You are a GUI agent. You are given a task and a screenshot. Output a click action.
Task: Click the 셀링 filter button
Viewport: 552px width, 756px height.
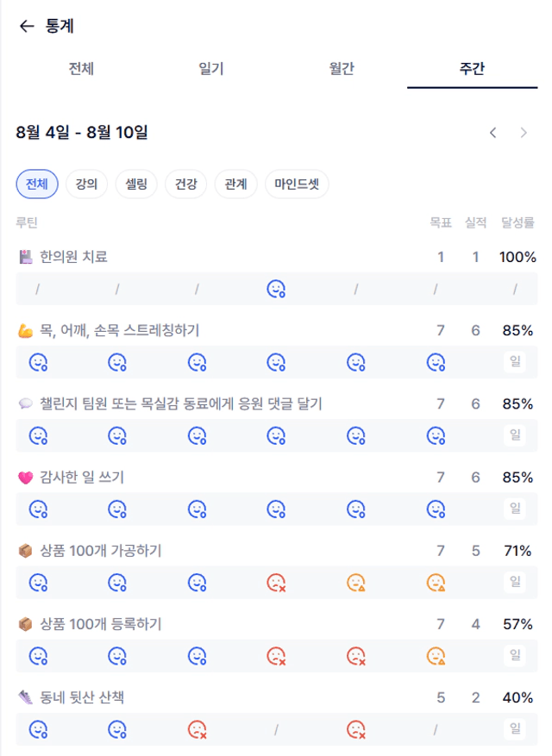(136, 184)
